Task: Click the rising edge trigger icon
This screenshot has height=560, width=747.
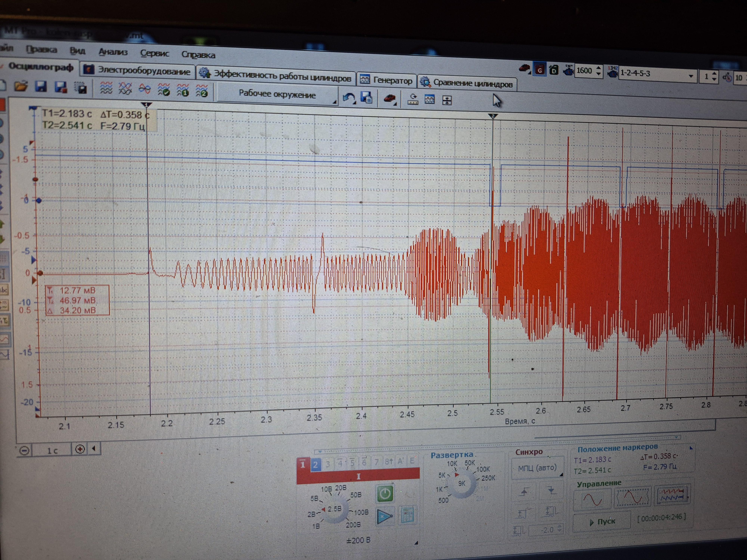Action: tap(524, 492)
